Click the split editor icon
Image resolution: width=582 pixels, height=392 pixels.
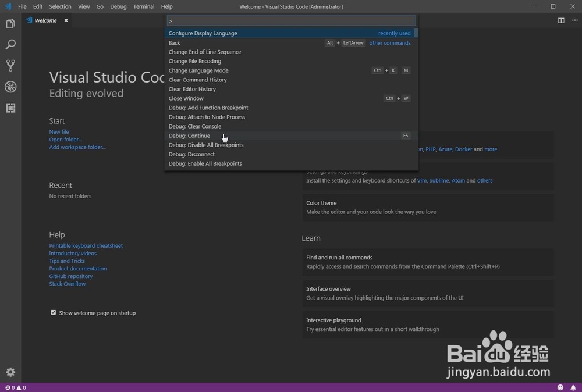pos(561,20)
